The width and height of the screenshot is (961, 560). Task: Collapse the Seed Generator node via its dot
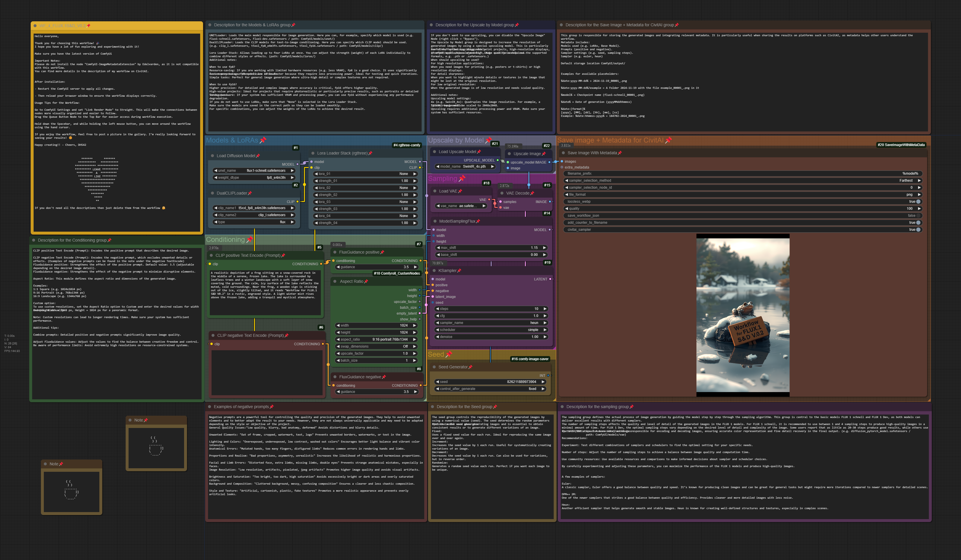(434, 367)
